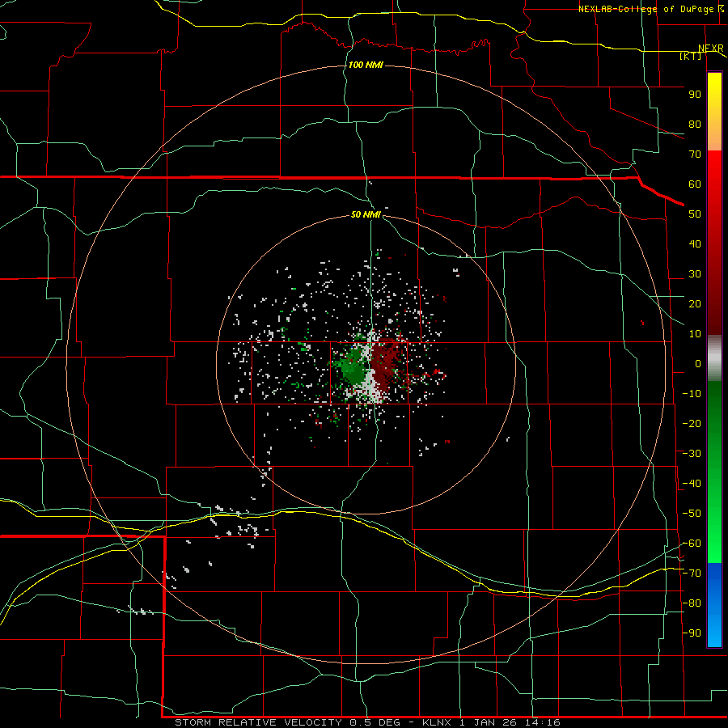This screenshot has height=728, width=728.
Task: Click the positive "60" scale label
Action: click(x=695, y=184)
